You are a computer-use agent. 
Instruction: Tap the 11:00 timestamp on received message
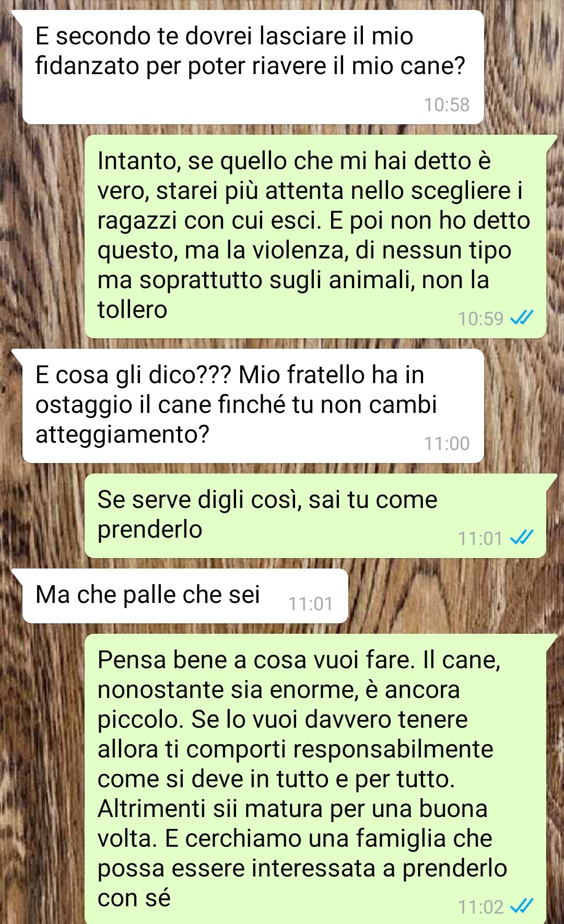click(x=446, y=444)
